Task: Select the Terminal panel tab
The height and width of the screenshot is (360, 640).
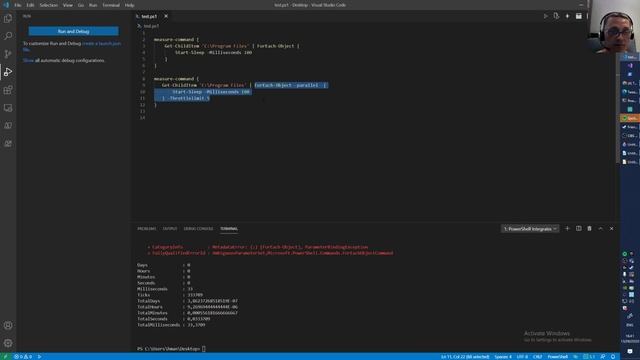Action: coord(229,229)
